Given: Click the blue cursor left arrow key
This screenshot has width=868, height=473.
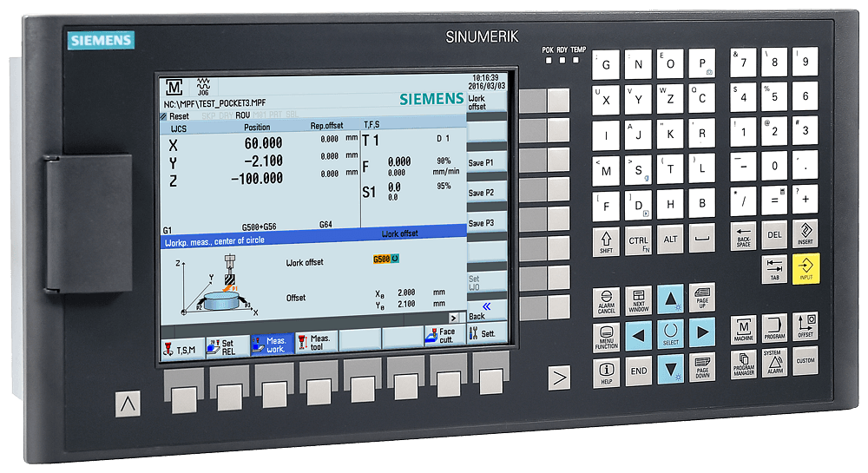Looking at the screenshot, I should coord(638,336).
